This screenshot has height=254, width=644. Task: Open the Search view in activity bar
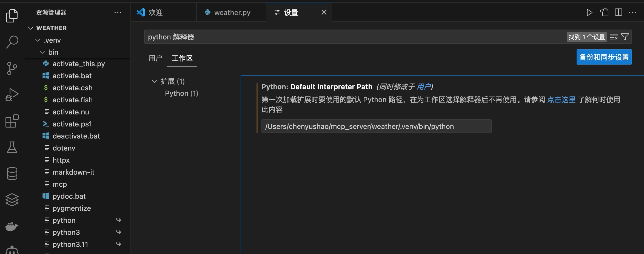click(x=12, y=42)
